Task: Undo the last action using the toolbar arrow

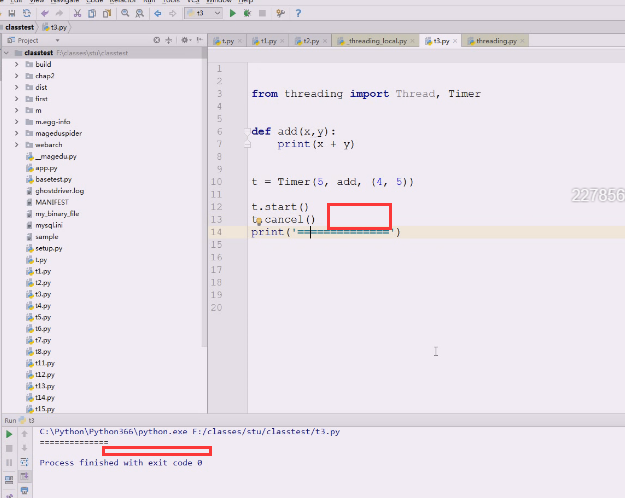Action: (x=45, y=14)
